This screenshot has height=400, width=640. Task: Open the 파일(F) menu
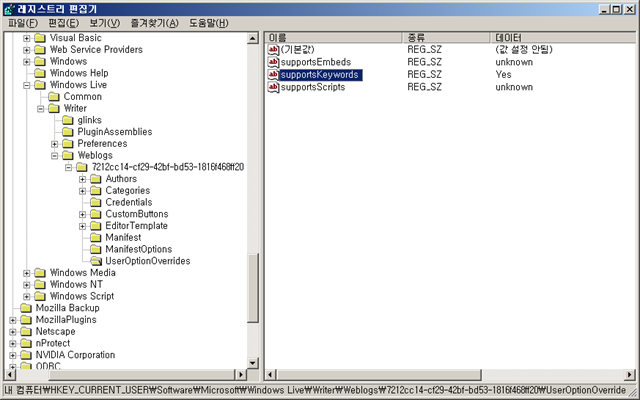(x=23, y=23)
